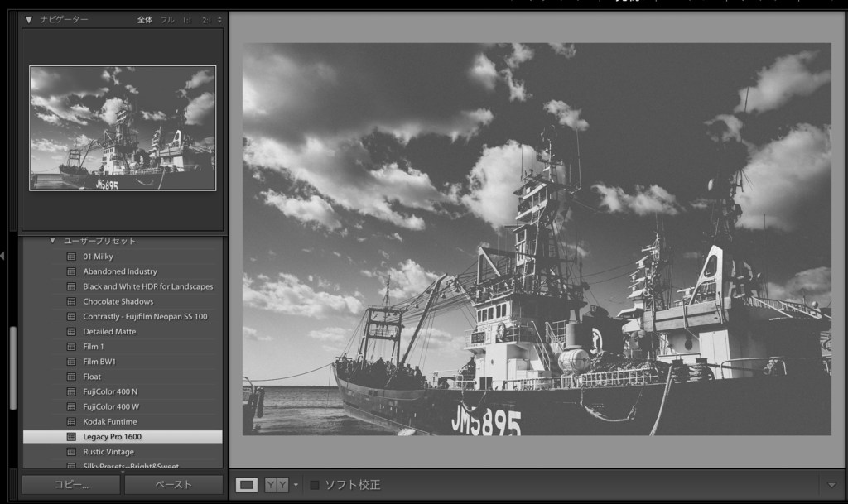Click preset icon beside Film 1
Screen dimensions: 848x504
[71, 347]
